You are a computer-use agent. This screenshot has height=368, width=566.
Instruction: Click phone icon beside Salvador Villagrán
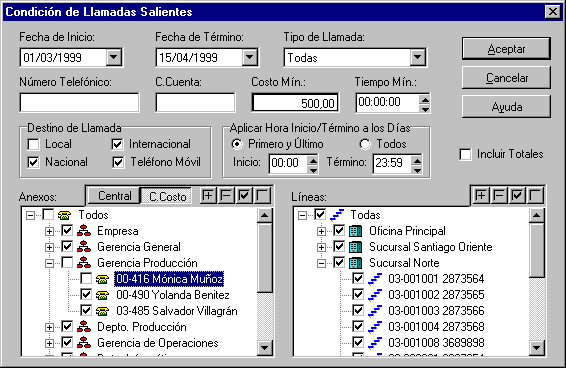tap(102, 311)
